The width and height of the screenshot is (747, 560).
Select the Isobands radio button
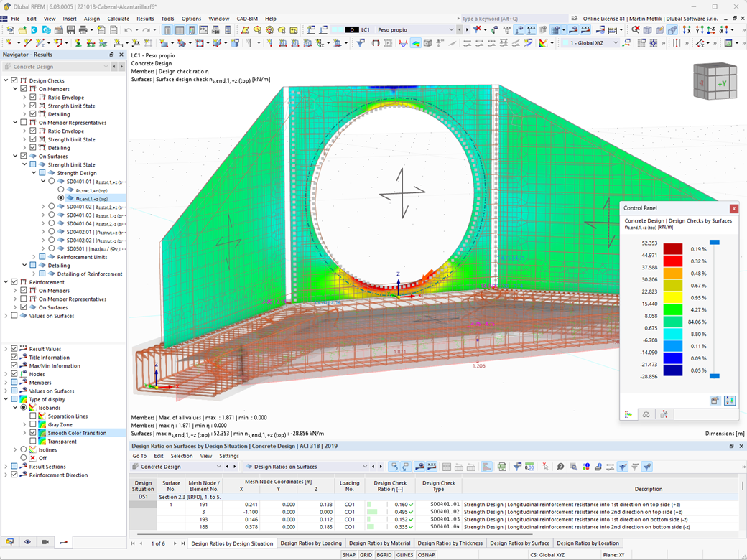coord(23,408)
